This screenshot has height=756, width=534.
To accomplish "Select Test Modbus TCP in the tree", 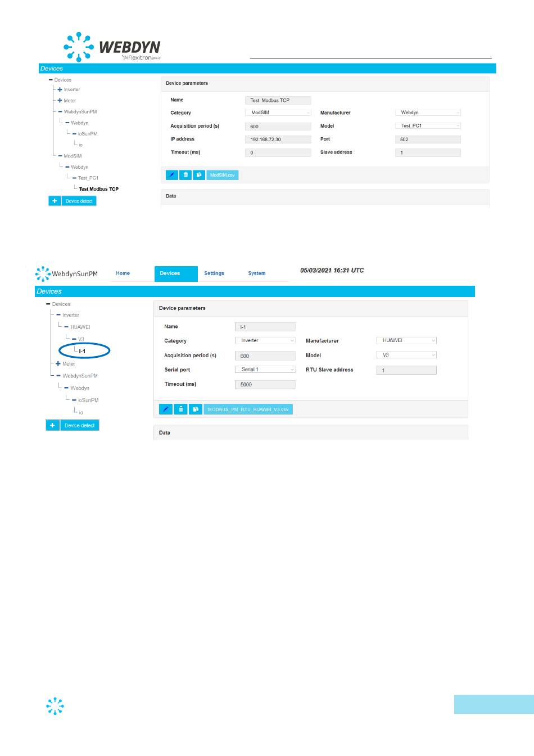I will click(99, 189).
